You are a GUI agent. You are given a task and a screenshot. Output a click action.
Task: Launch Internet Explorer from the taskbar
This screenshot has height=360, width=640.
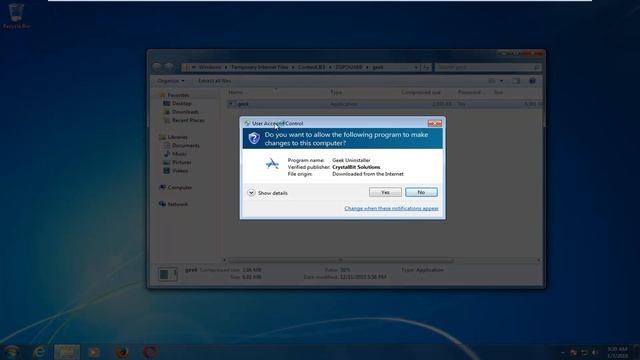tap(39, 352)
